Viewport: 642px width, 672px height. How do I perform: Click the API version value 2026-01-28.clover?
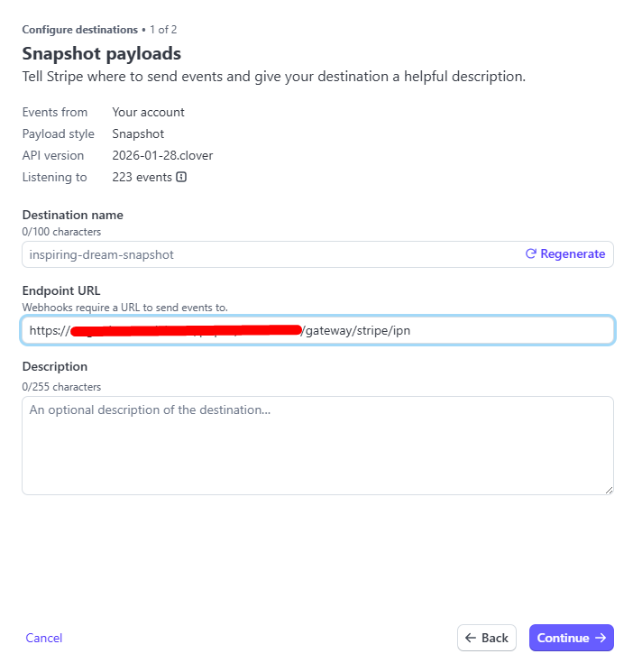(162, 155)
